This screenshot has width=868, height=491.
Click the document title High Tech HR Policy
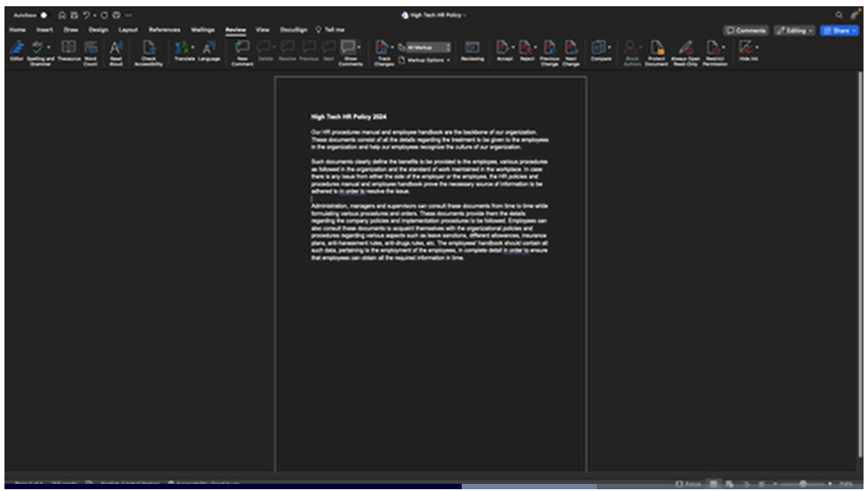coord(436,15)
